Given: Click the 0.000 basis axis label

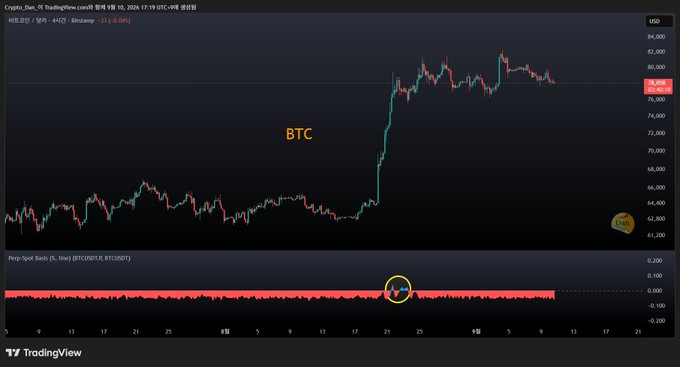Looking at the screenshot, I should pos(654,291).
